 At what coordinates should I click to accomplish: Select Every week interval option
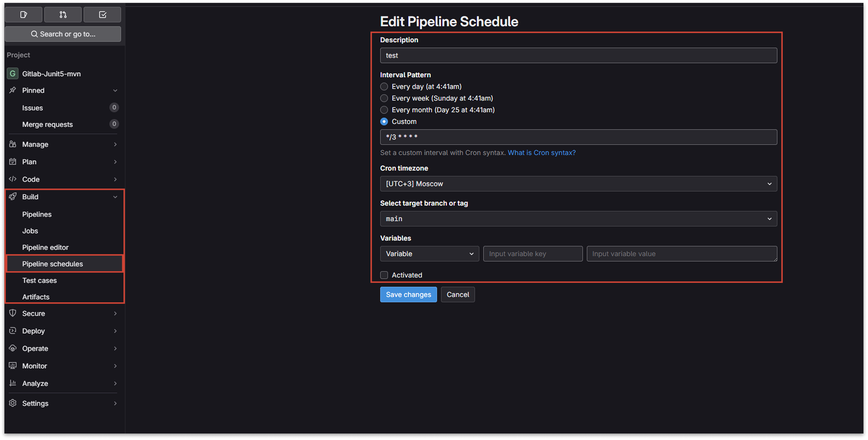(x=384, y=98)
